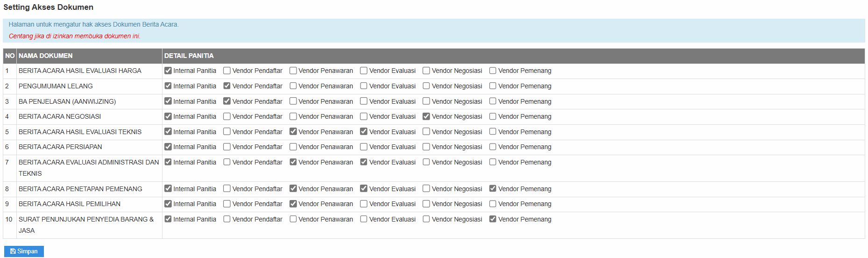868x258 pixels.
Task: Click the Simpan save button
Action: [24, 251]
